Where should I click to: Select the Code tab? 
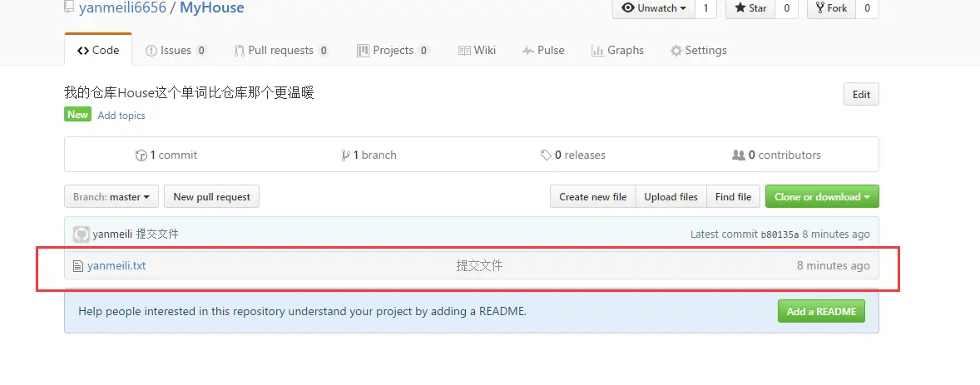[98, 50]
